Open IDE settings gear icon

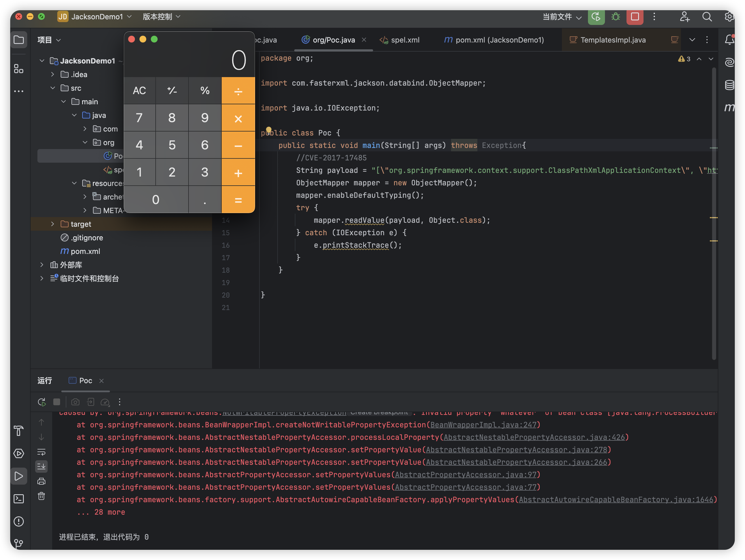click(729, 16)
